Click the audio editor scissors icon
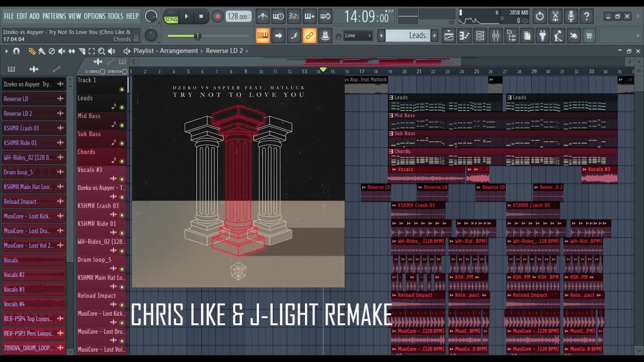This screenshot has height=362, width=644. 555,17
